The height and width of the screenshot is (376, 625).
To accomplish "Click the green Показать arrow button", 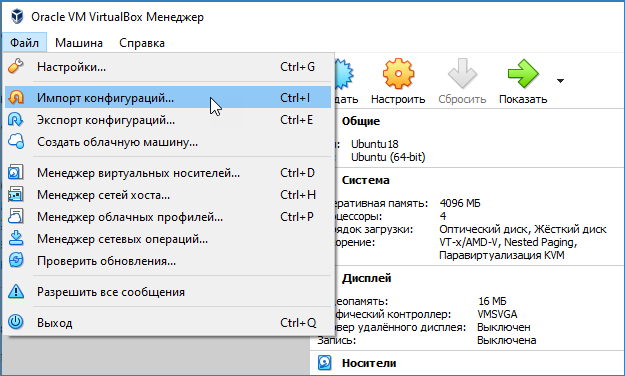I will pyautogui.click(x=523, y=82).
